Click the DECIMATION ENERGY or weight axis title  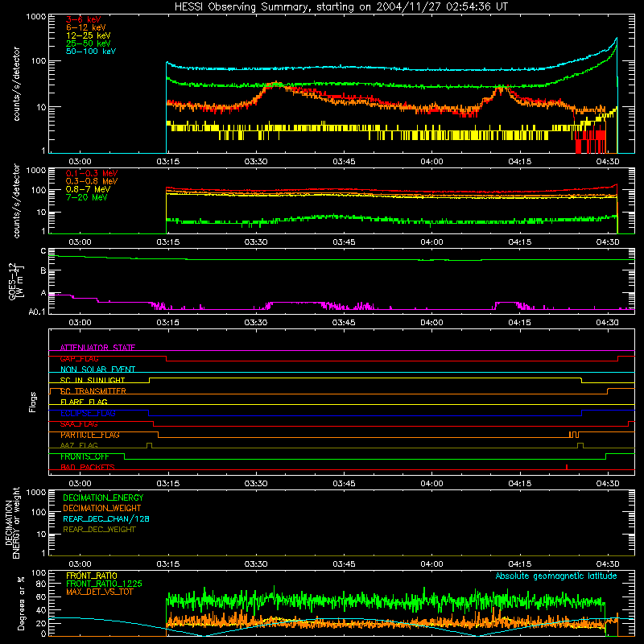click(x=12, y=522)
